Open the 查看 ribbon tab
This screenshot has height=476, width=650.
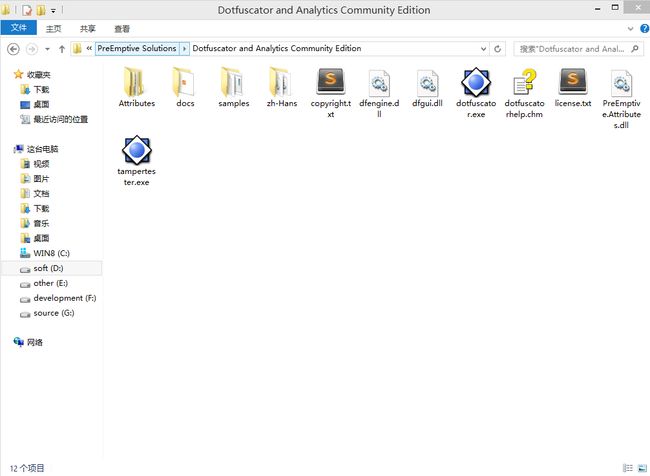(x=122, y=29)
